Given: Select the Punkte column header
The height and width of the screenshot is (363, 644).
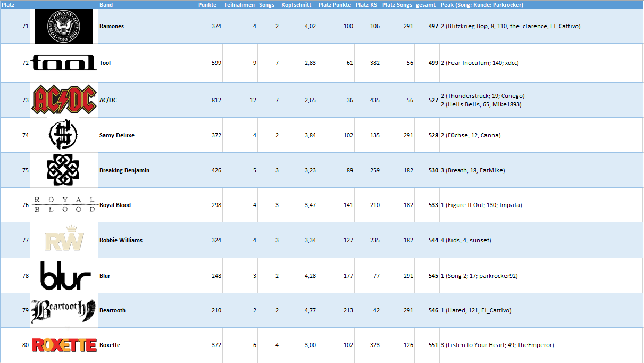Looking at the screenshot, I should (x=207, y=5).
